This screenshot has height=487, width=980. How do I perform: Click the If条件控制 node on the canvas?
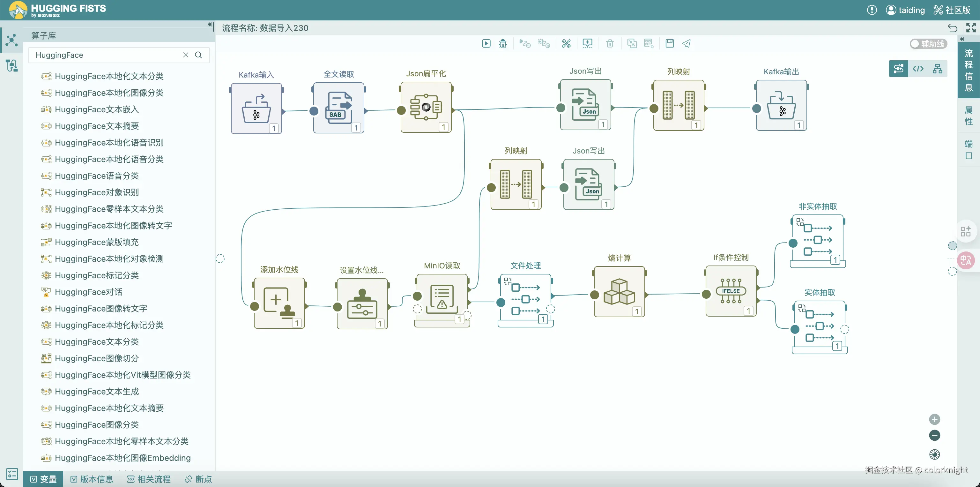[x=731, y=291]
